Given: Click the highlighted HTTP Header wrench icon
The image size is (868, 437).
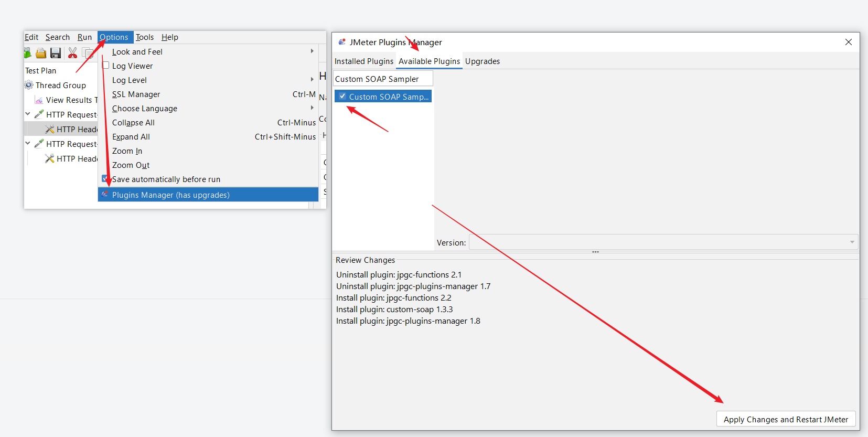Looking at the screenshot, I should 50,129.
